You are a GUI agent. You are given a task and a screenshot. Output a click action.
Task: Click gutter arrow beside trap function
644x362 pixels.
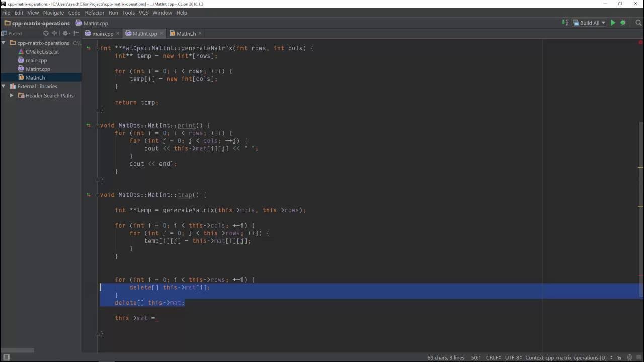coord(88,195)
